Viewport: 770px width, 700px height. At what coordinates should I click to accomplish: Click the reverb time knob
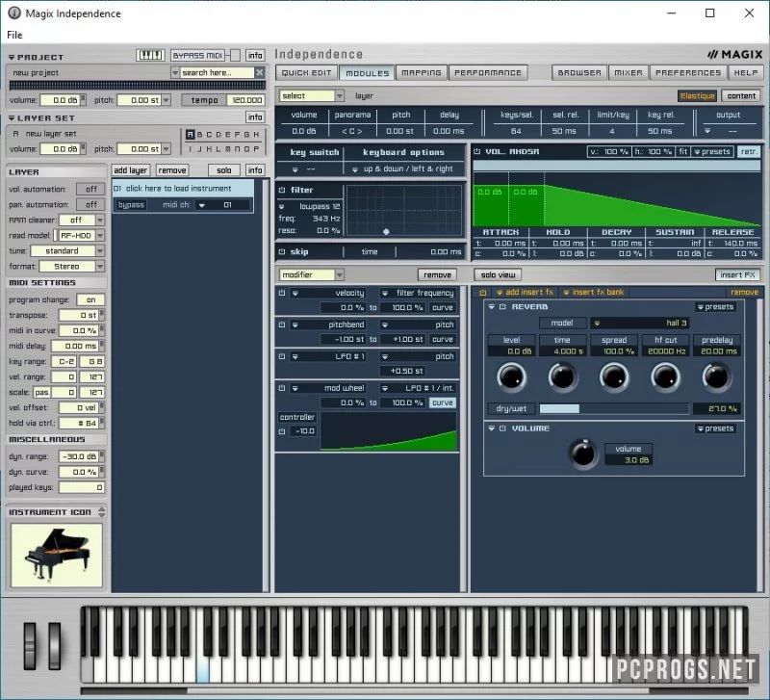click(562, 377)
